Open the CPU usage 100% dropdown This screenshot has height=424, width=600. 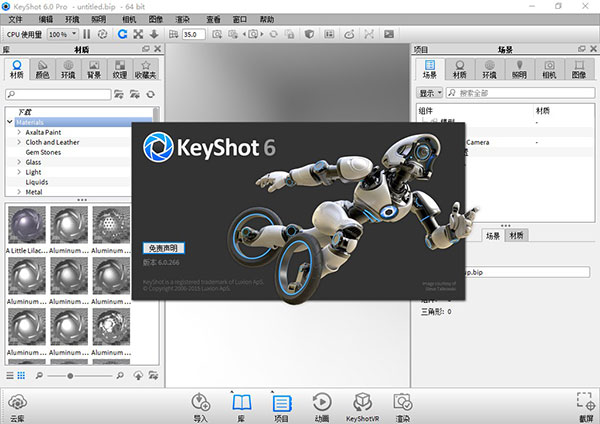pos(63,34)
